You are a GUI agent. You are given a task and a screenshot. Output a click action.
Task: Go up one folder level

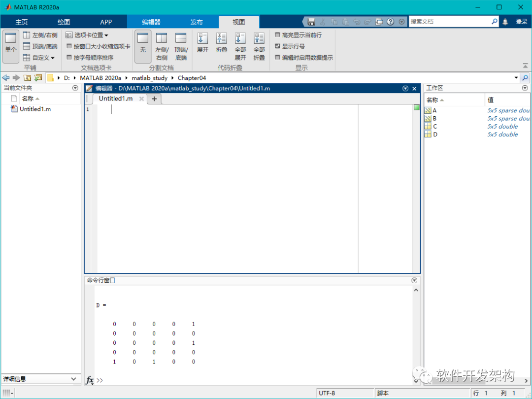point(27,78)
